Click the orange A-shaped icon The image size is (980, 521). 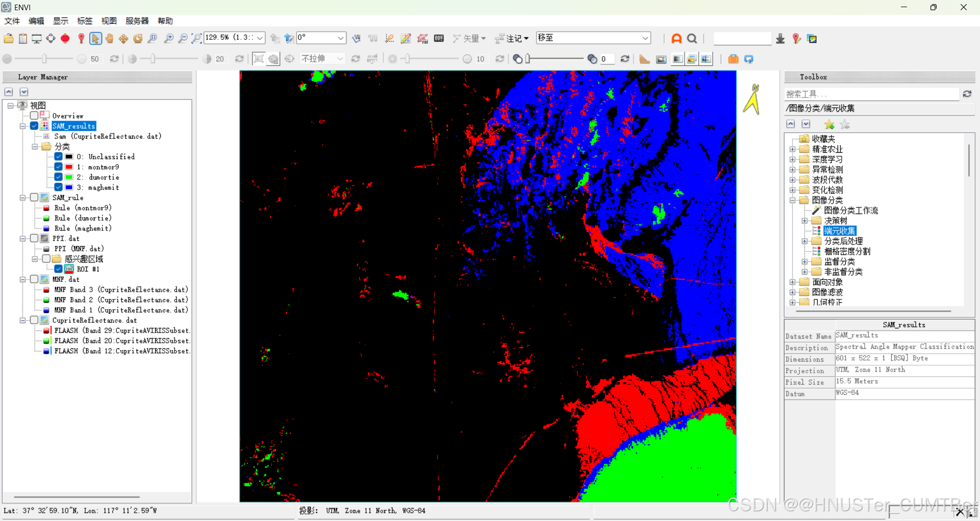click(676, 38)
